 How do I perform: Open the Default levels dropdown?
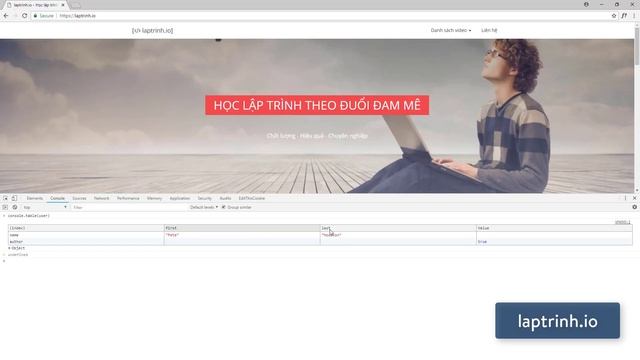coord(204,207)
